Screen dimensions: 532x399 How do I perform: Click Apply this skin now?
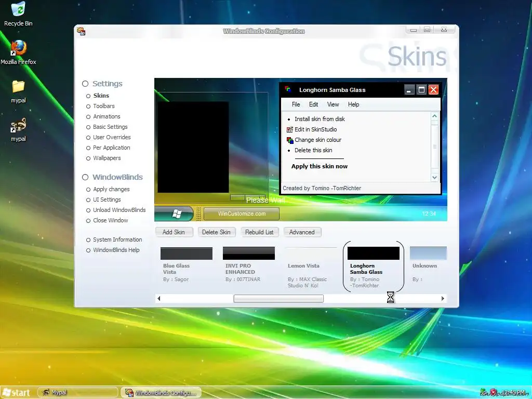[320, 166]
